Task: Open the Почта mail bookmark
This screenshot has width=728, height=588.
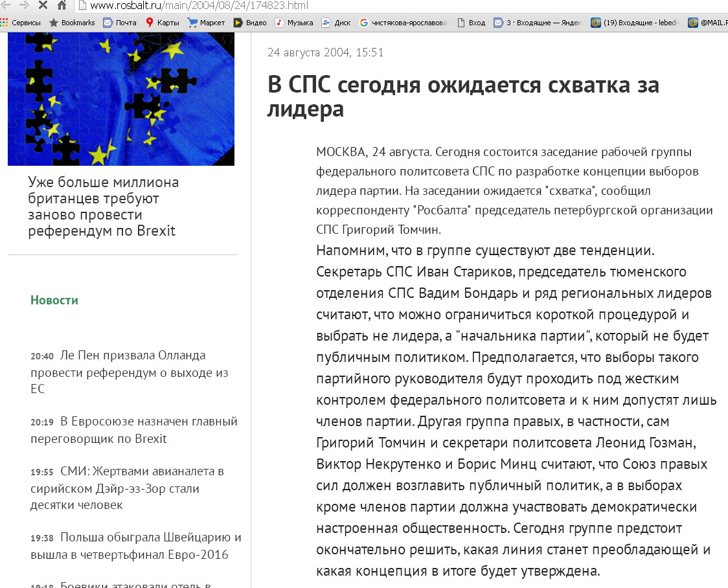Action: point(120,22)
